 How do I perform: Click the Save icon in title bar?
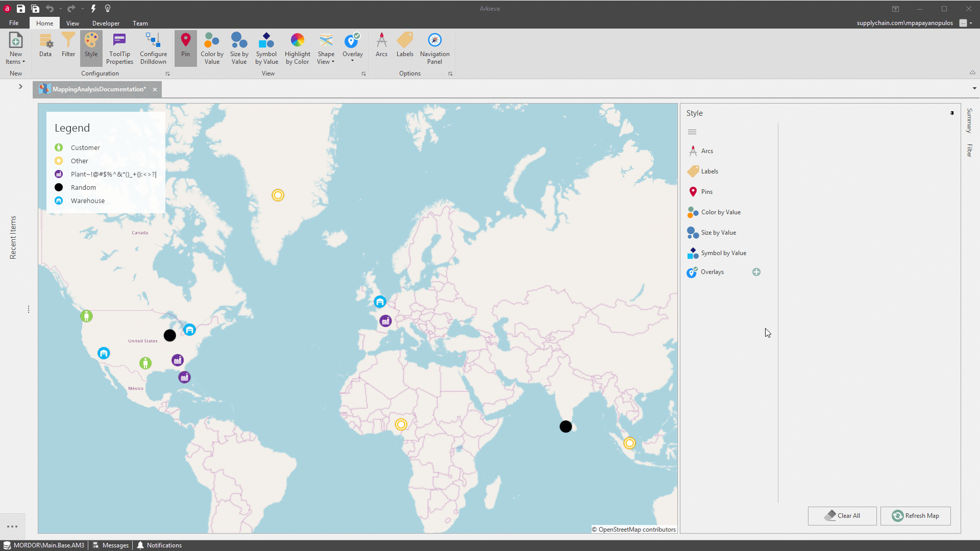20,9
